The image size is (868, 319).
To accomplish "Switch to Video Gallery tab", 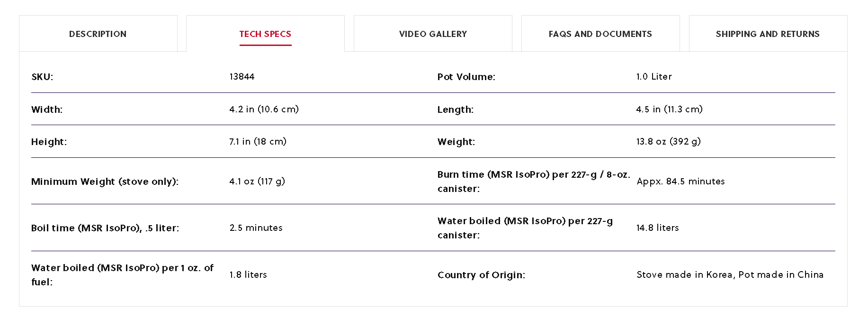I will [x=433, y=34].
